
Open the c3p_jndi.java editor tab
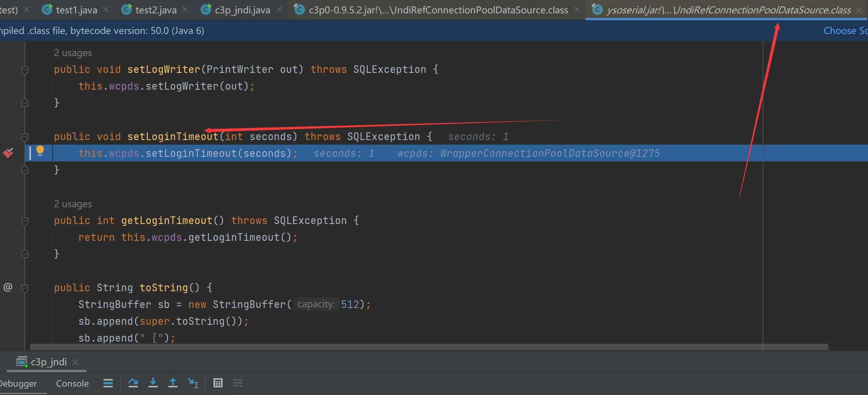pos(242,10)
